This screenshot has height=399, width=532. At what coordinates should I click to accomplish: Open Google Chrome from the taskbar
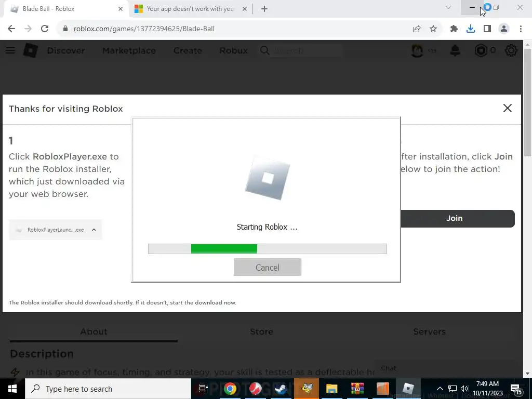[230, 389]
